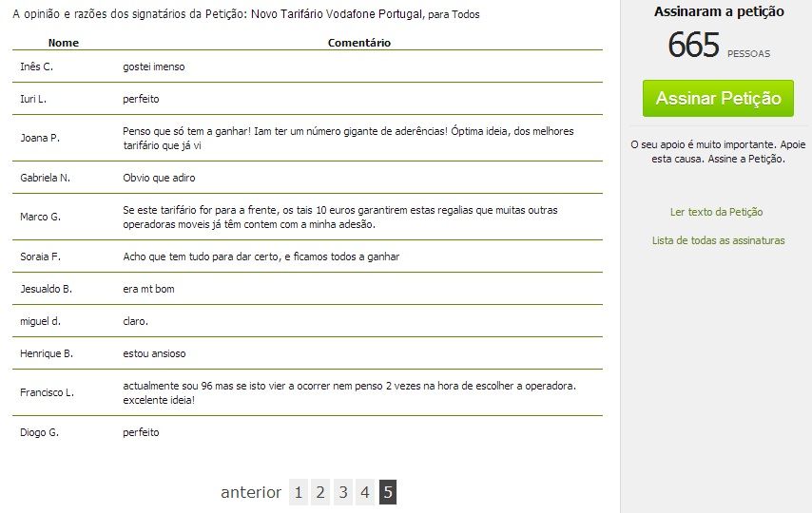Screen dimensions: 812x513
Task: Click the Nome column header
Action: [x=64, y=43]
